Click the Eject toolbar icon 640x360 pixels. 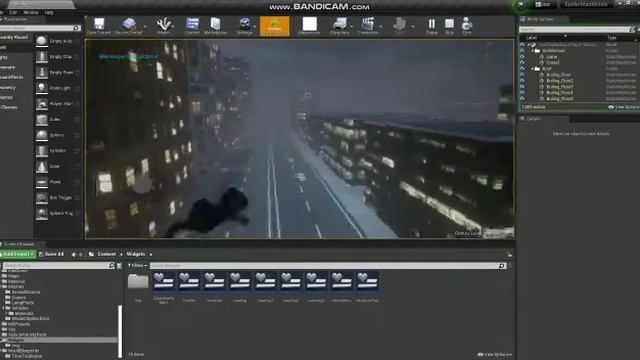(x=467, y=26)
